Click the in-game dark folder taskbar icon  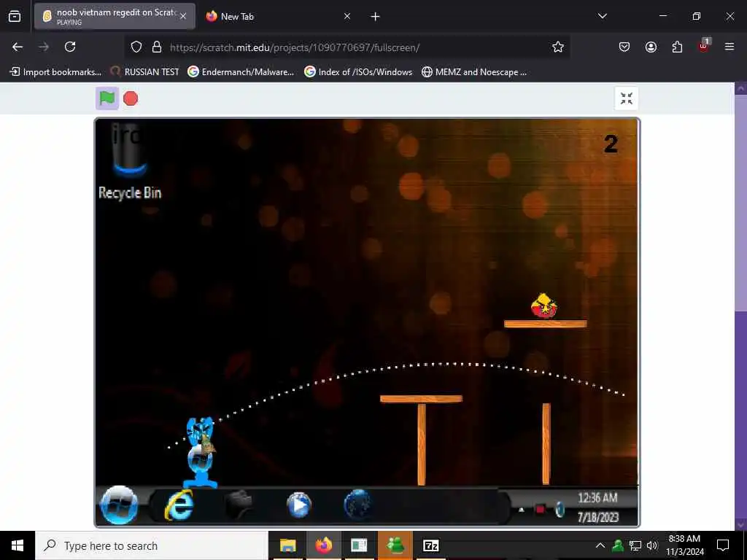tap(239, 505)
